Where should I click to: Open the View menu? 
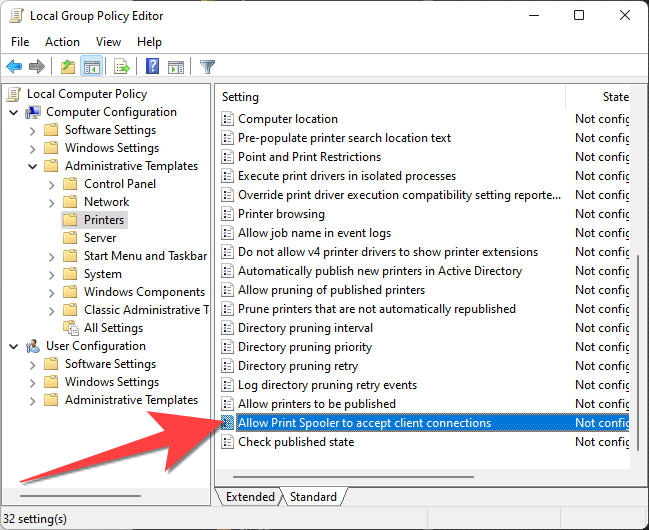click(108, 42)
